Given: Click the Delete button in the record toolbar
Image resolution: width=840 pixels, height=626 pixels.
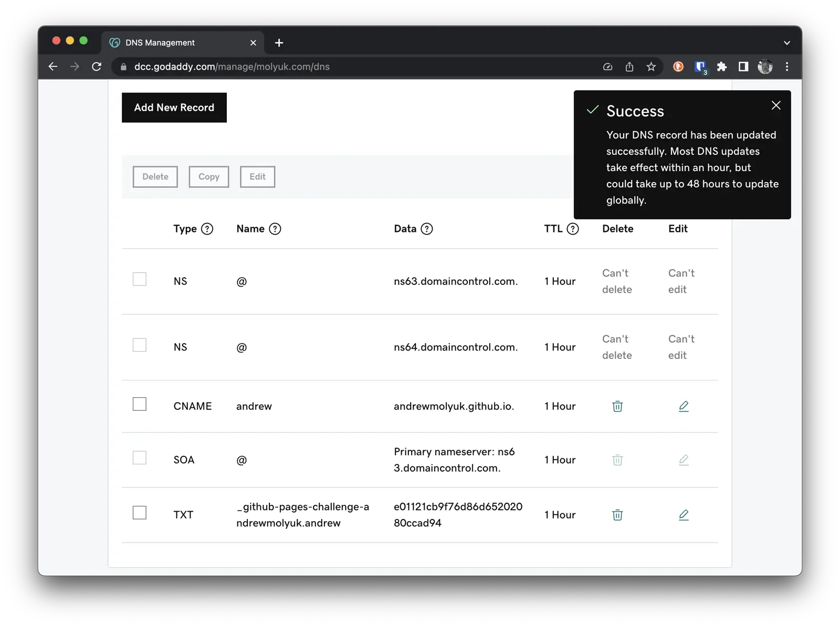Looking at the screenshot, I should [x=155, y=177].
